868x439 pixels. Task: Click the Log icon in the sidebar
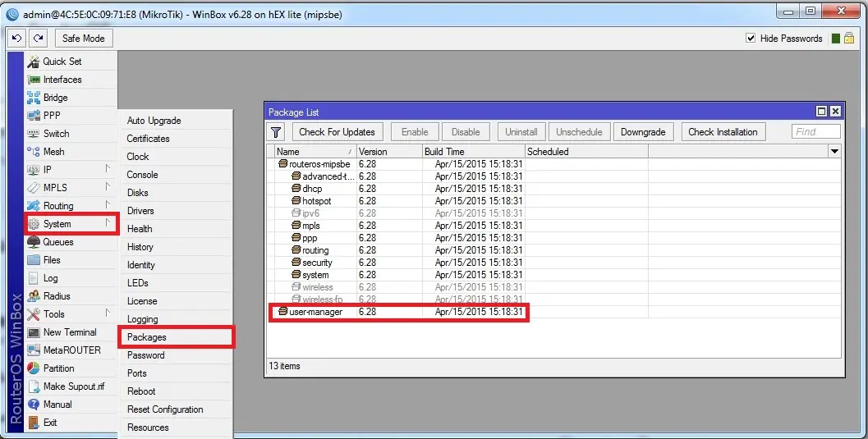pos(34,278)
